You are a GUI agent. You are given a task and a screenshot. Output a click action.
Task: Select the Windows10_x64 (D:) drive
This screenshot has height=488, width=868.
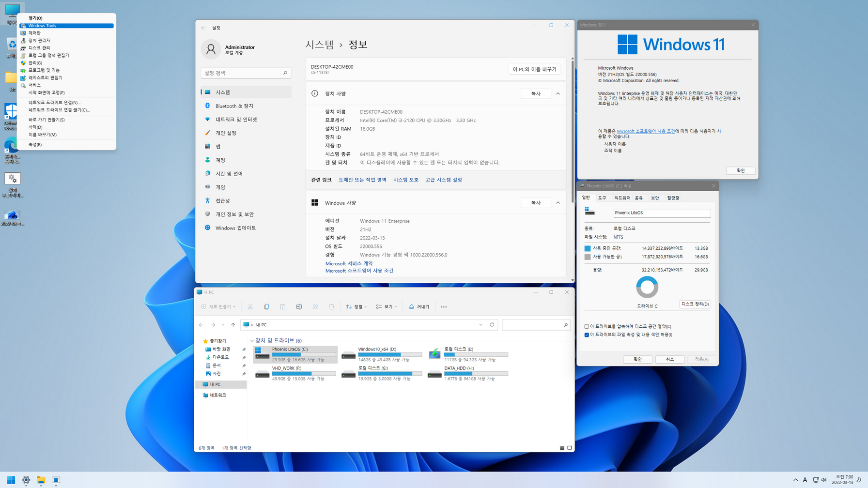pos(381,354)
